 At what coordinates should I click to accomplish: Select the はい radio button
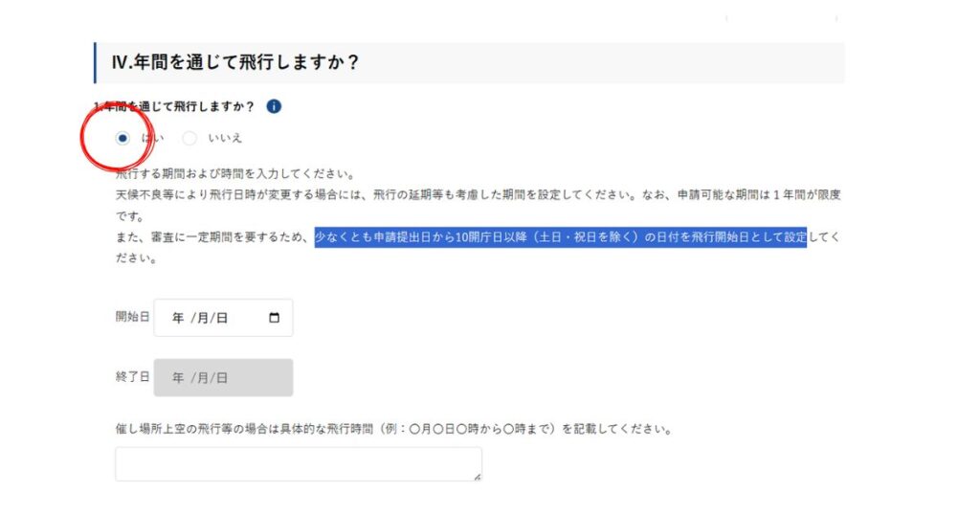(122, 138)
